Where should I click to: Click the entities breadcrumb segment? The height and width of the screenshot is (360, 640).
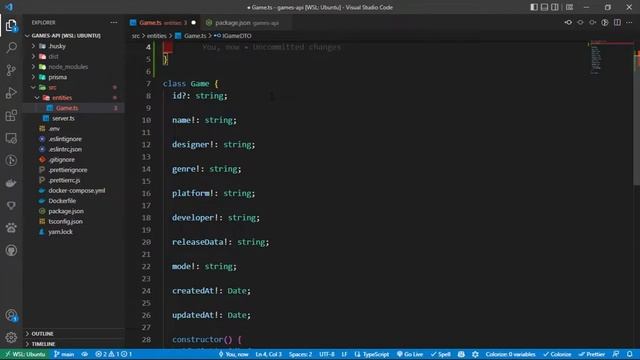[x=156, y=36]
